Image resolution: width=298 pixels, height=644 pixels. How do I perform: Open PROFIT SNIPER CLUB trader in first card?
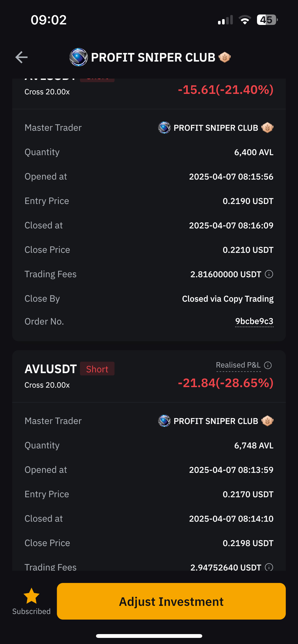pyautogui.click(x=216, y=128)
